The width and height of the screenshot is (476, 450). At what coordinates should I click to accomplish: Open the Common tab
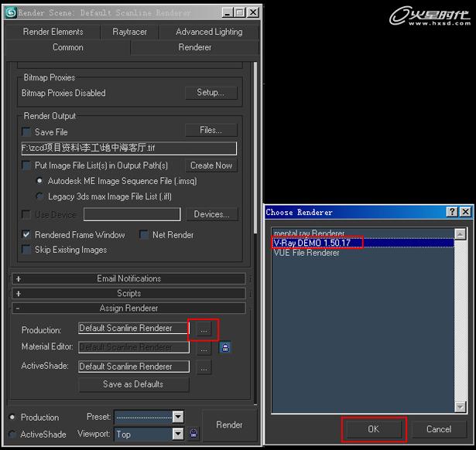click(x=68, y=47)
